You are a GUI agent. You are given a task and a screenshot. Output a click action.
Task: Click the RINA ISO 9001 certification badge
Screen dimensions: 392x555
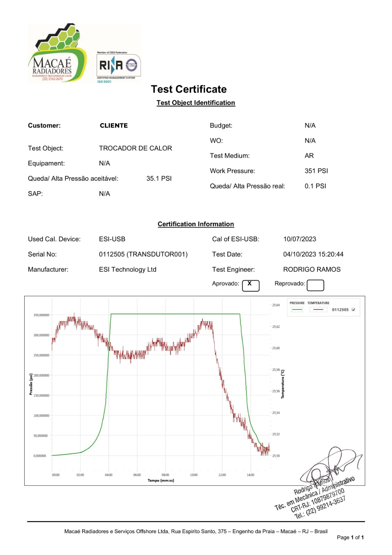pyautogui.click(x=119, y=67)
